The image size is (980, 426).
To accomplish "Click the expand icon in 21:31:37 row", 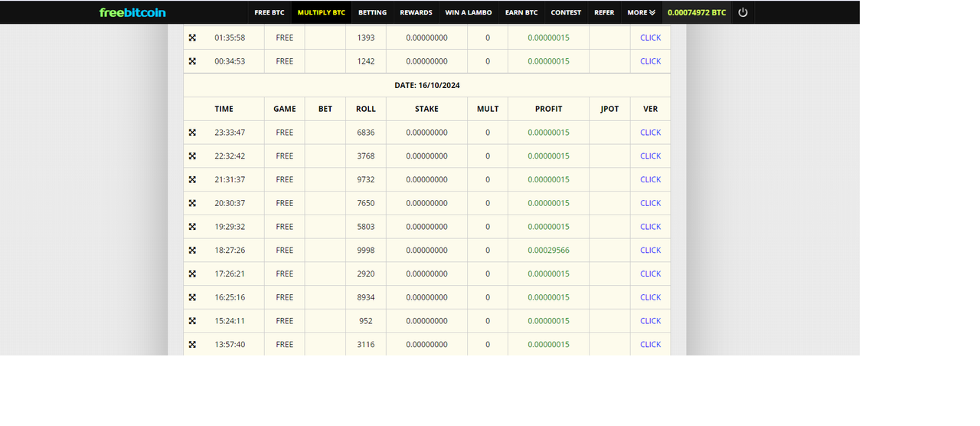I will [x=192, y=179].
